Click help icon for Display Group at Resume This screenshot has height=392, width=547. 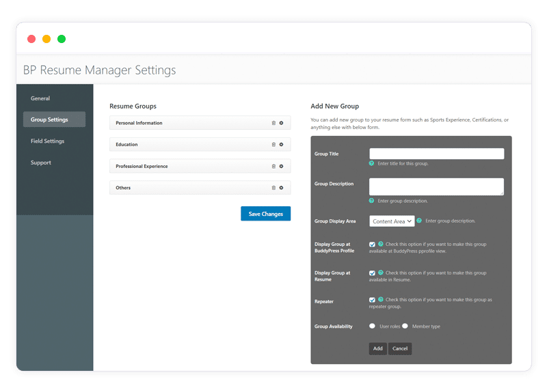pyautogui.click(x=381, y=272)
